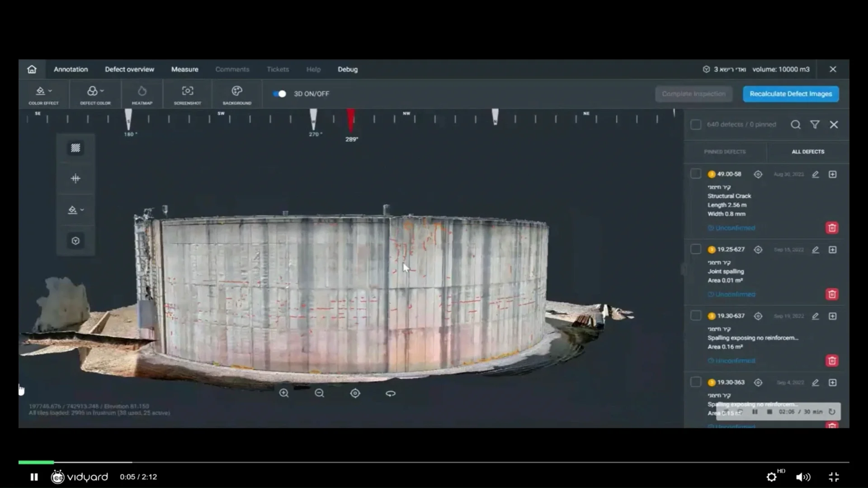Tick the checkbox for defect 19.30-637

pyautogui.click(x=696, y=316)
